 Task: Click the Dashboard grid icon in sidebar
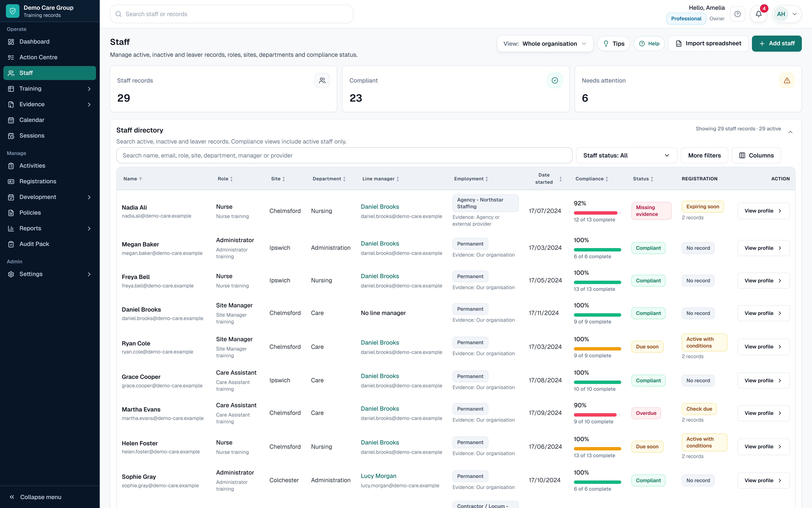tap(11, 42)
